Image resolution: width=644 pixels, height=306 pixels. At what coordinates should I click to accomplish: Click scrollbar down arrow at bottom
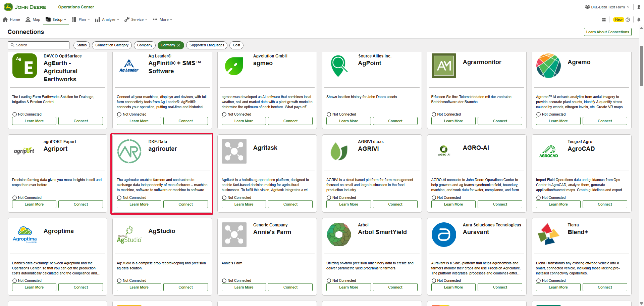click(x=641, y=303)
